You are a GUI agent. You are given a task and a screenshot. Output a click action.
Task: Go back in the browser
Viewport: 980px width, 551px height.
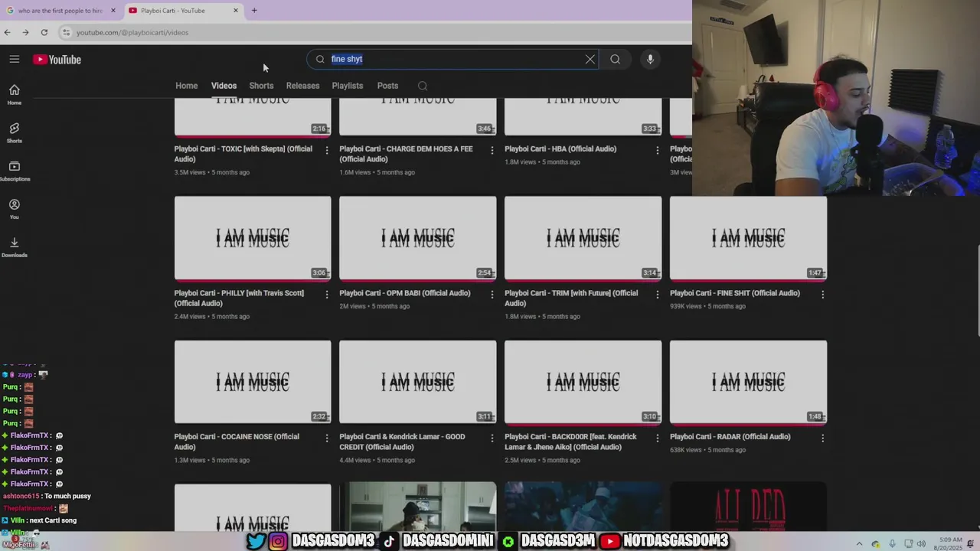pyautogui.click(x=8, y=32)
